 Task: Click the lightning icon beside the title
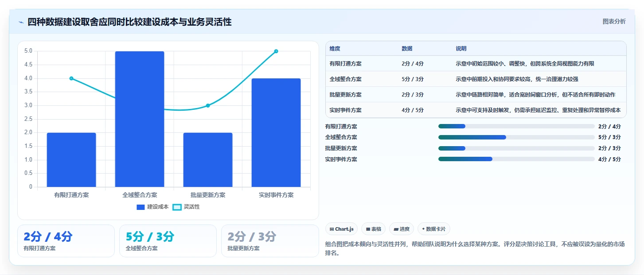tap(21, 22)
